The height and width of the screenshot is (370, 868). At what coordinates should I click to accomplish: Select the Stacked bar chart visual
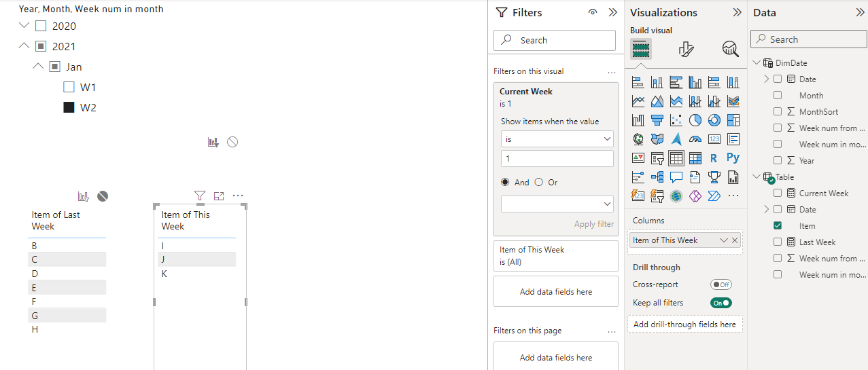[638, 82]
